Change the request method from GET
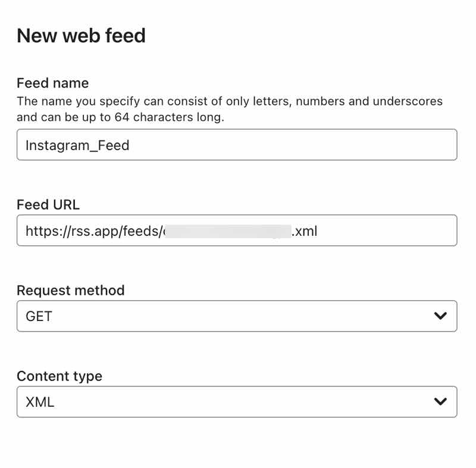This screenshot has width=476, height=468. (x=238, y=316)
